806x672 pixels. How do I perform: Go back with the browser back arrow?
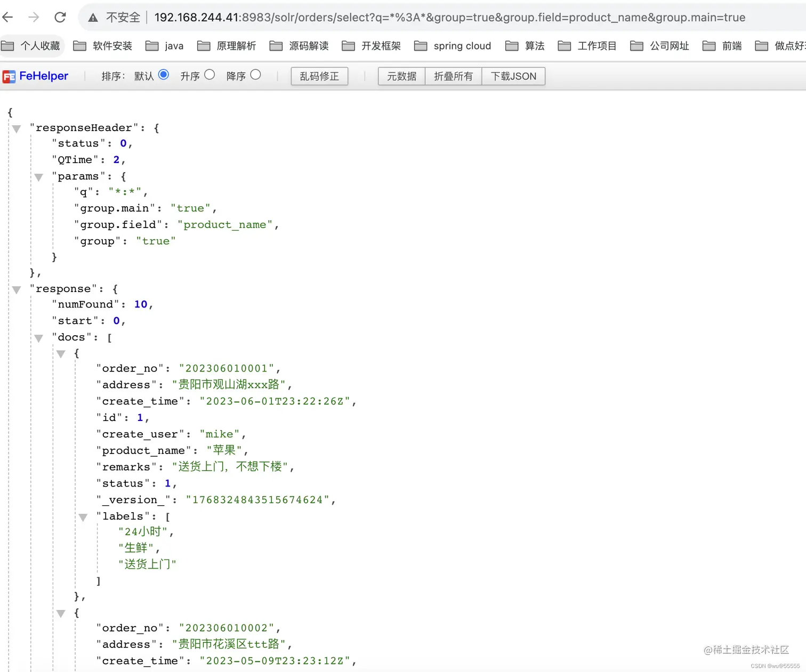pos(7,17)
